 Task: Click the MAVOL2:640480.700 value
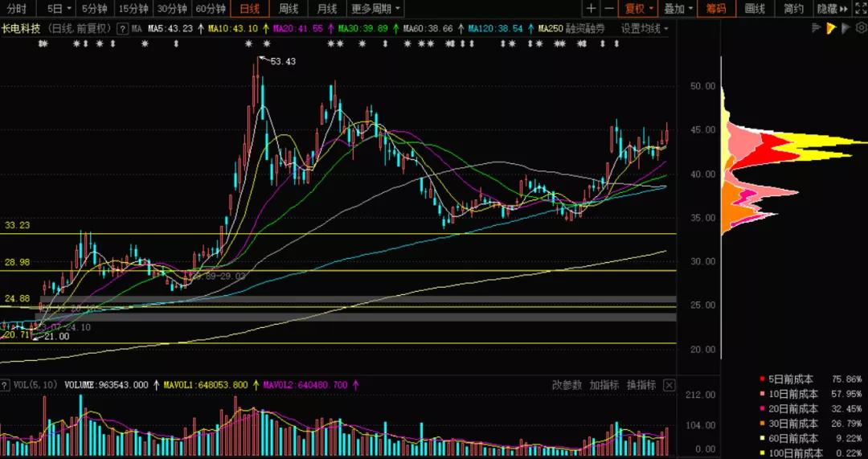point(306,385)
